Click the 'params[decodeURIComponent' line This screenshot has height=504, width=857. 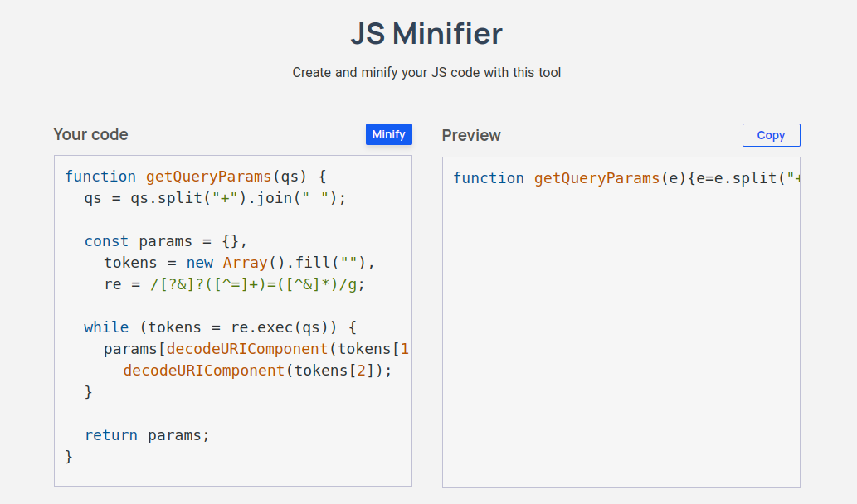(x=256, y=349)
